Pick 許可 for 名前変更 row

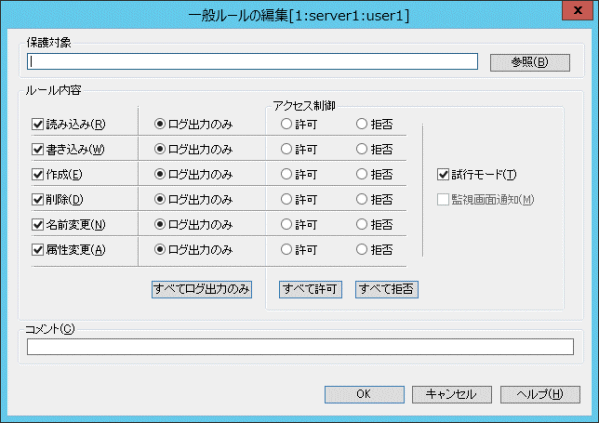coord(286,224)
